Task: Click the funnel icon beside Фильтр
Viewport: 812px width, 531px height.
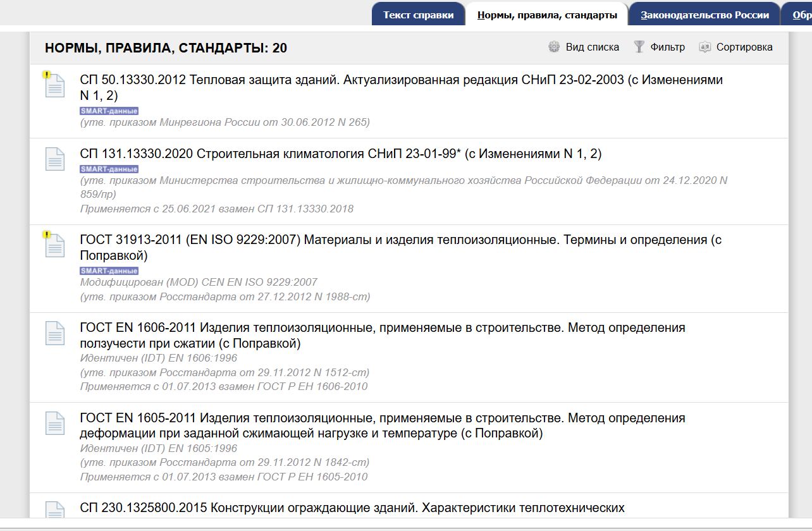Action: (x=639, y=47)
